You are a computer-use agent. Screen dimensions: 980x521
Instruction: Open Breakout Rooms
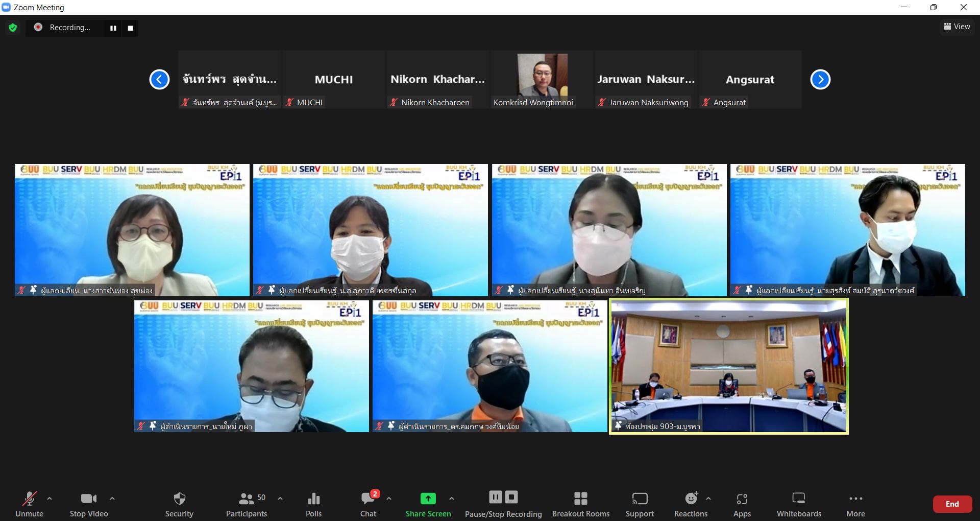click(580, 504)
